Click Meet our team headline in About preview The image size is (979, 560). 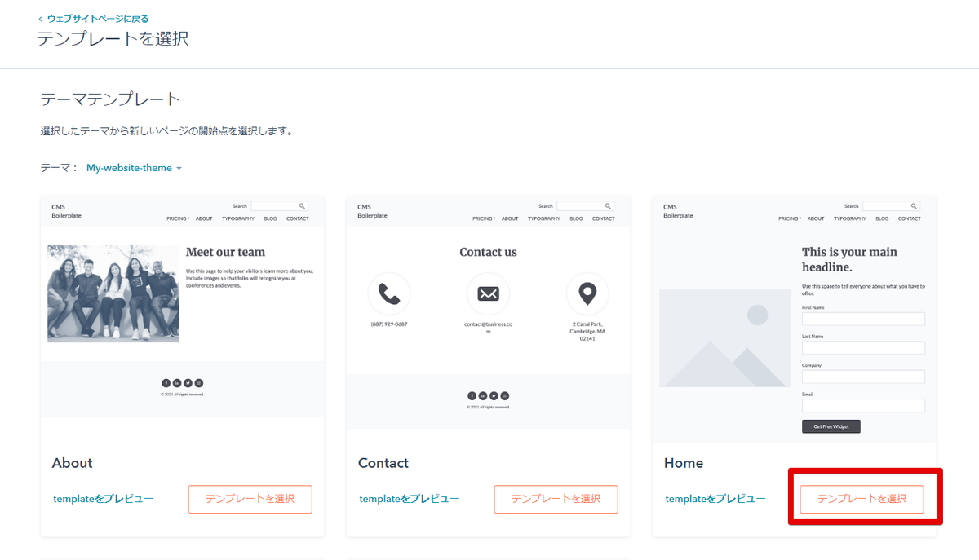click(x=225, y=253)
